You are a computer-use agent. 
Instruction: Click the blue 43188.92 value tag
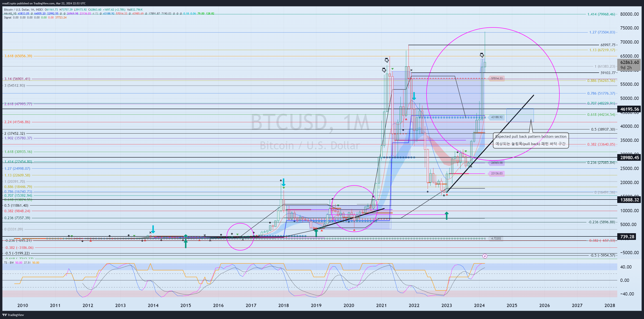(x=497, y=117)
